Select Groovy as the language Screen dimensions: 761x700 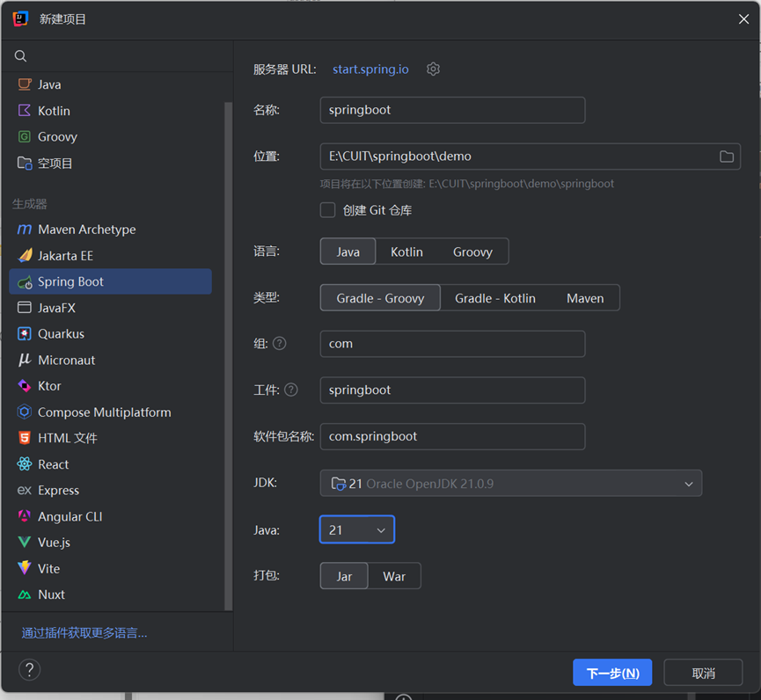[472, 252]
